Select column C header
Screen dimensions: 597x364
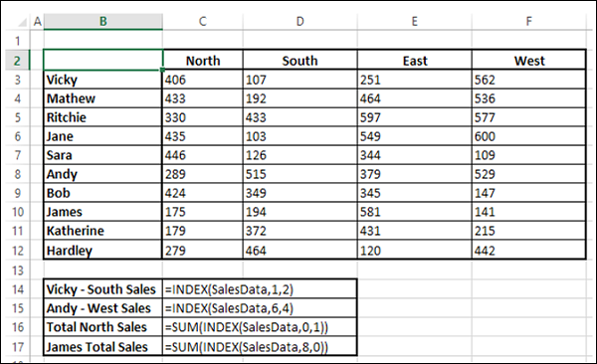tap(203, 22)
